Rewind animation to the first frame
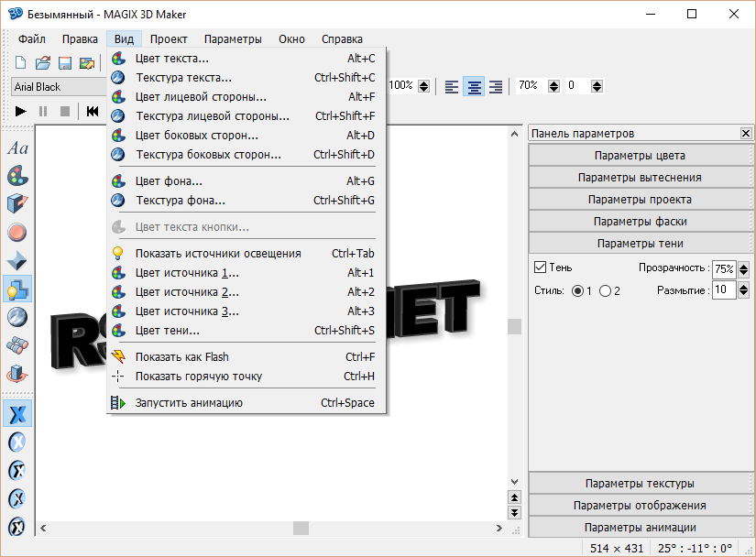Image resolution: width=756 pixels, height=557 pixels. 92,111
